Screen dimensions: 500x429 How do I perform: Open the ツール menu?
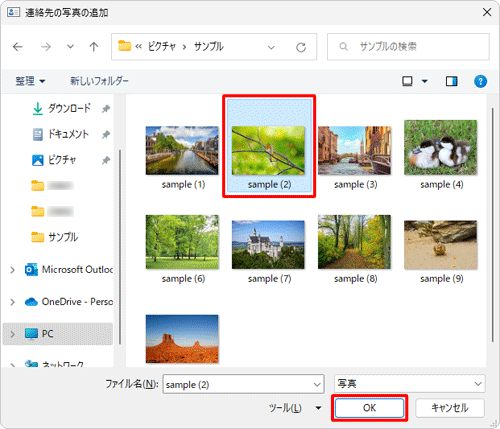pos(295,408)
